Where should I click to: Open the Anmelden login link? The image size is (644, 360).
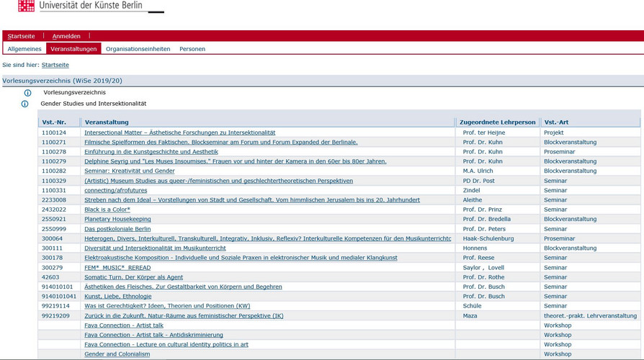[66, 36]
